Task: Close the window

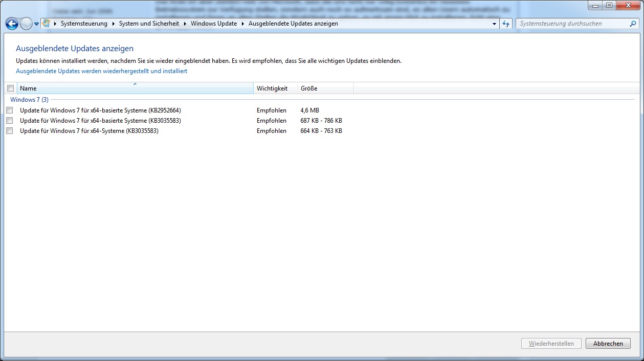Action: (x=628, y=5)
